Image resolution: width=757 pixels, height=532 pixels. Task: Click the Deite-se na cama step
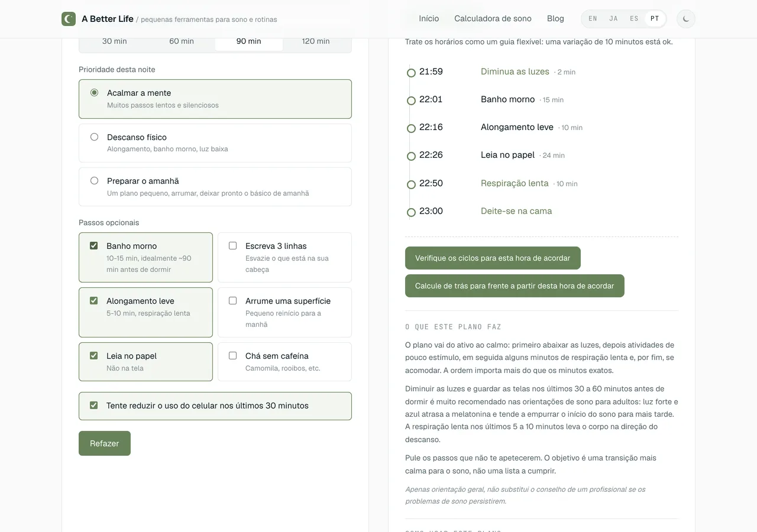click(516, 211)
